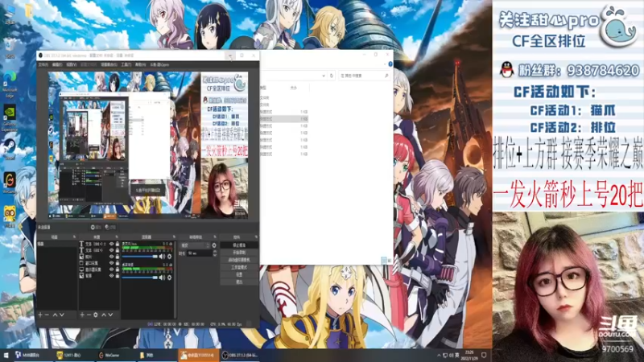Click the transition duration value field
Screen dimensions: 644x362
coord(200,253)
